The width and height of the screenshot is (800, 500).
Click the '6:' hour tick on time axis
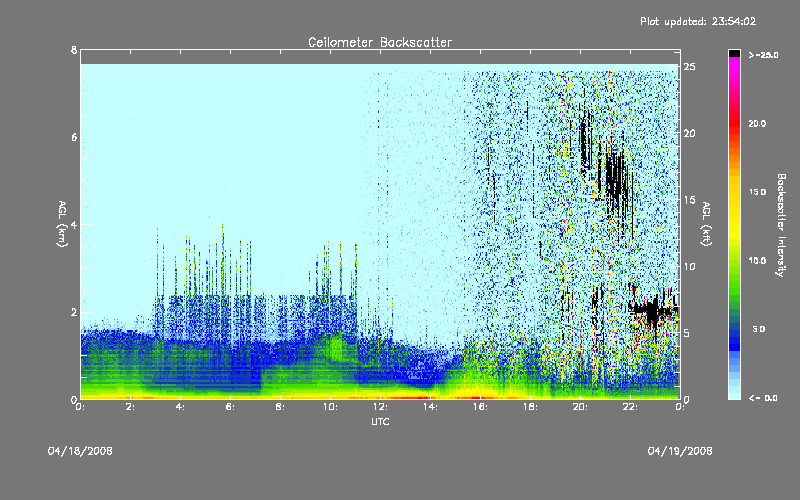231,407
